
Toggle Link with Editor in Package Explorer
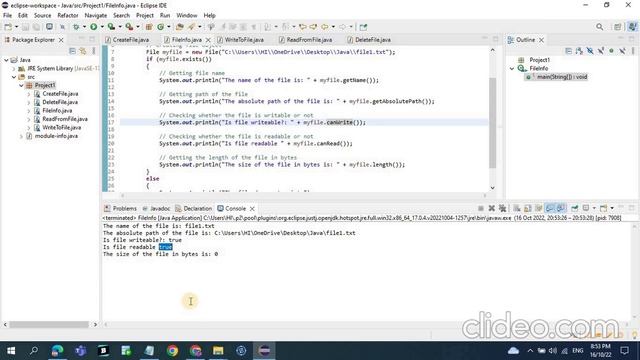click(83, 51)
